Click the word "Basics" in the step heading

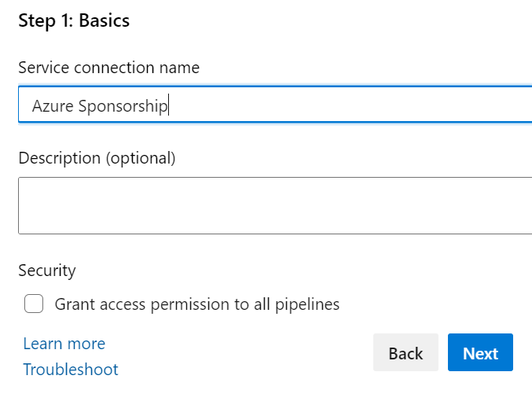[105, 20]
